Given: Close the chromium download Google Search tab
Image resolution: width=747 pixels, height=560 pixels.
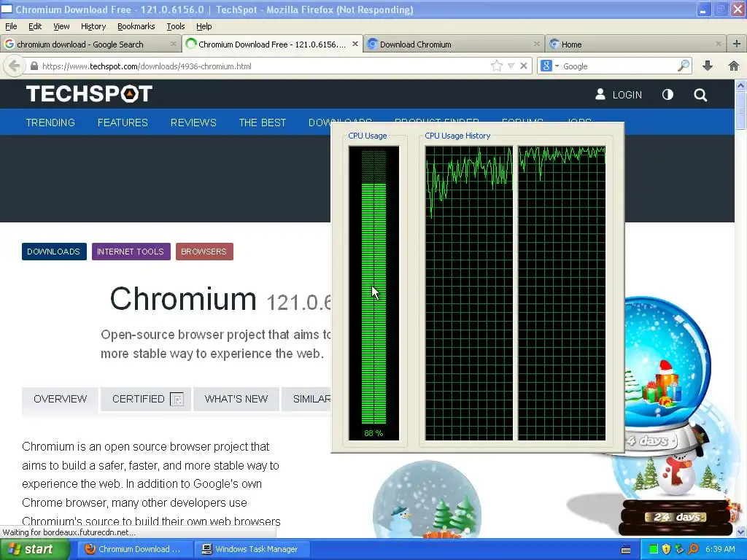Looking at the screenshot, I should tap(174, 44).
